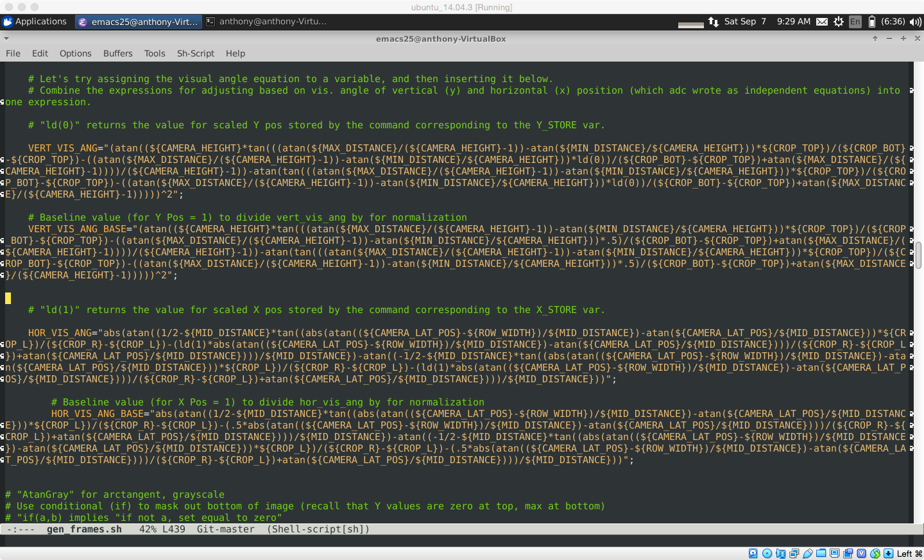Open the Buffers dropdown menu

(117, 53)
